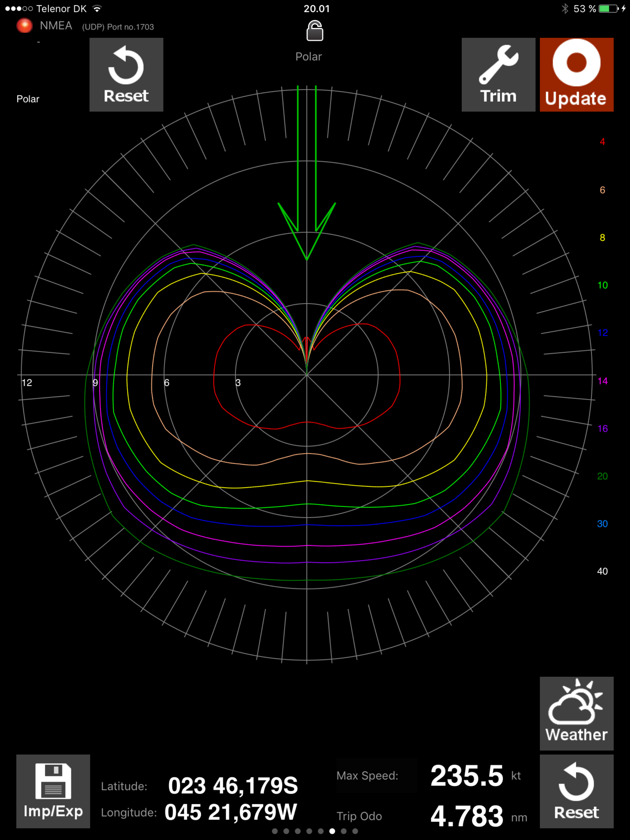Tap the 3 knot ring label
Viewport: 630px width, 840px height.
(238, 383)
